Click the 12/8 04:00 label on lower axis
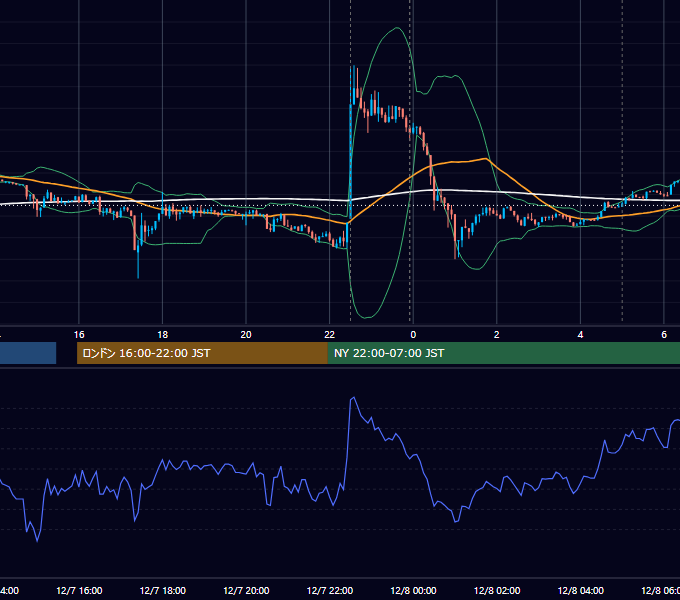Image resolution: width=680 pixels, height=600 pixels. click(581, 591)
